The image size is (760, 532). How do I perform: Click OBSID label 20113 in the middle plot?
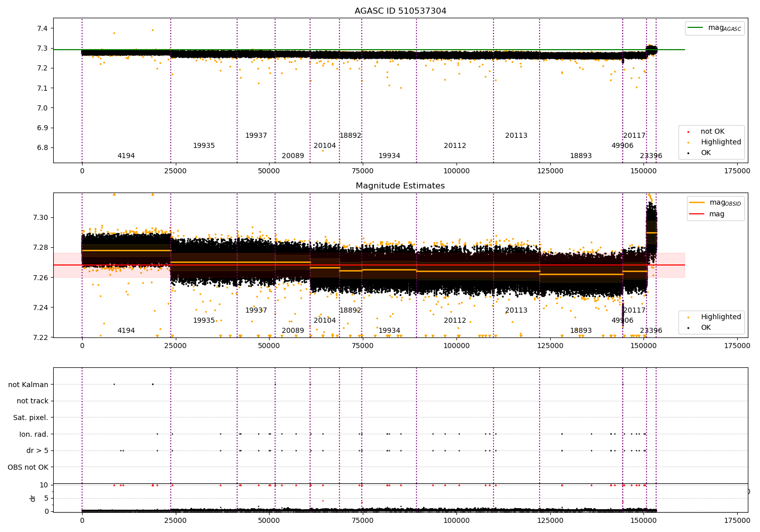point(516,311)
